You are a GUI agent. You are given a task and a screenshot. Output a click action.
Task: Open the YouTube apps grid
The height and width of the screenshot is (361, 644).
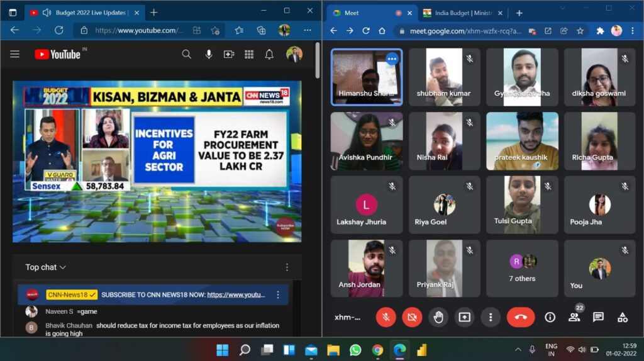point(249,55)
